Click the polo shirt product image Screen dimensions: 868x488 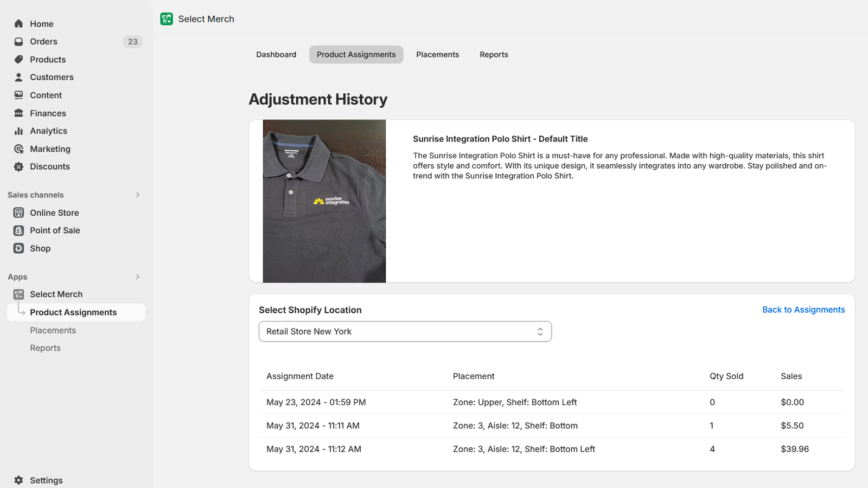coord(324,201)
